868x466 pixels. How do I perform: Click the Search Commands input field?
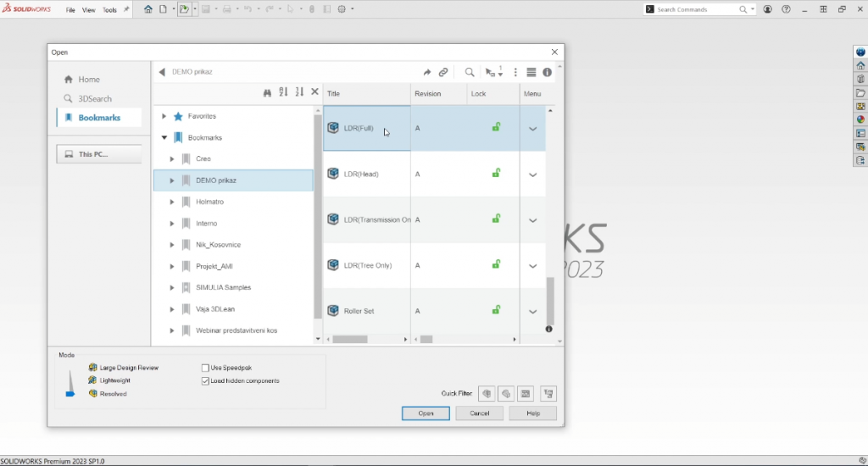(x=697, y=9)
